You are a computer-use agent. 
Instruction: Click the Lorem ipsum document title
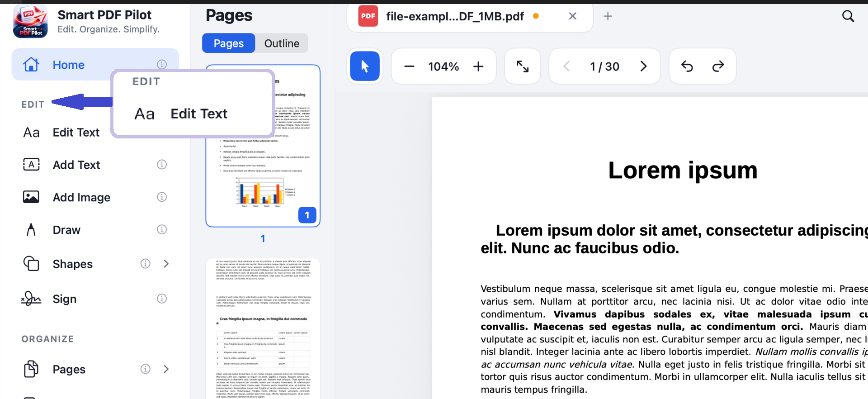[683, 171]
